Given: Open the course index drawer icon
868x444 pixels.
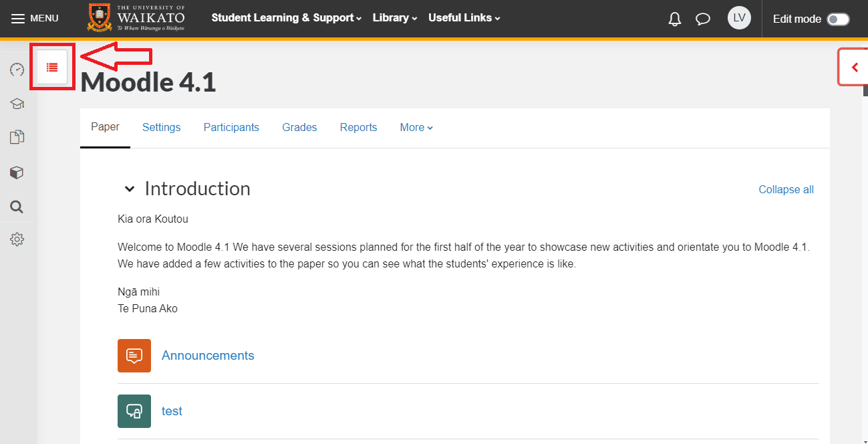Looking at the screenshot, I should click(x=52, y=67).
